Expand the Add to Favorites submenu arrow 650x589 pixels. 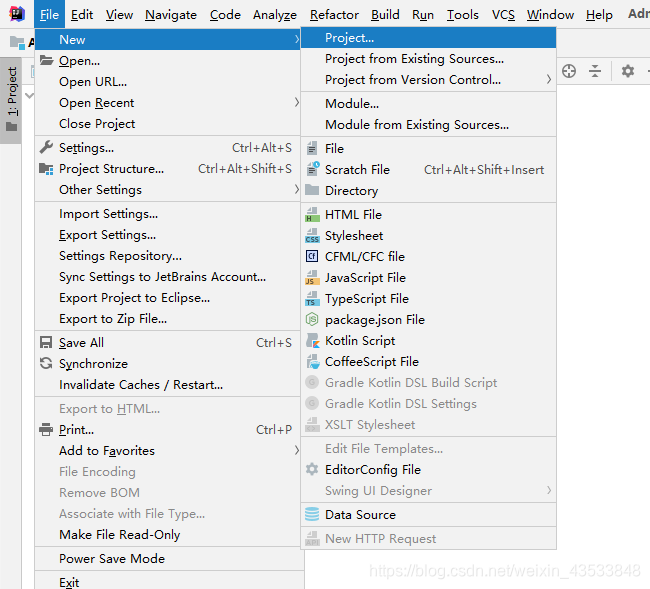tap(297, 450)
